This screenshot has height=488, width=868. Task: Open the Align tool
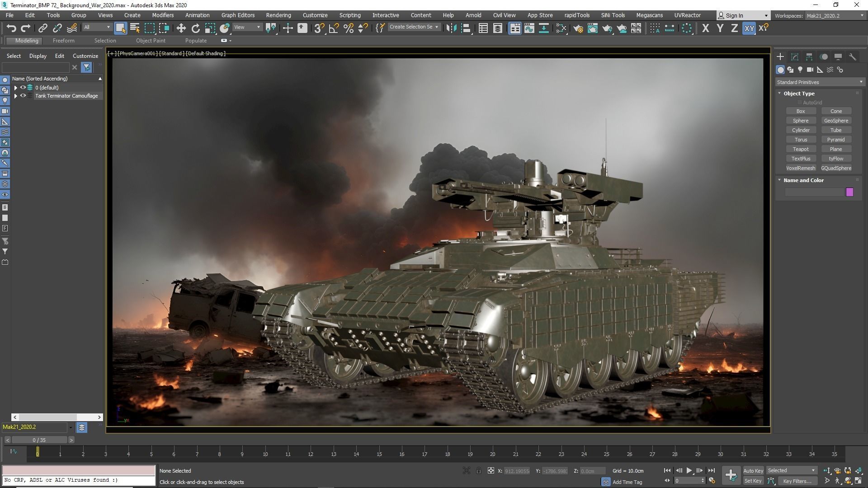(x=466, y=28)
